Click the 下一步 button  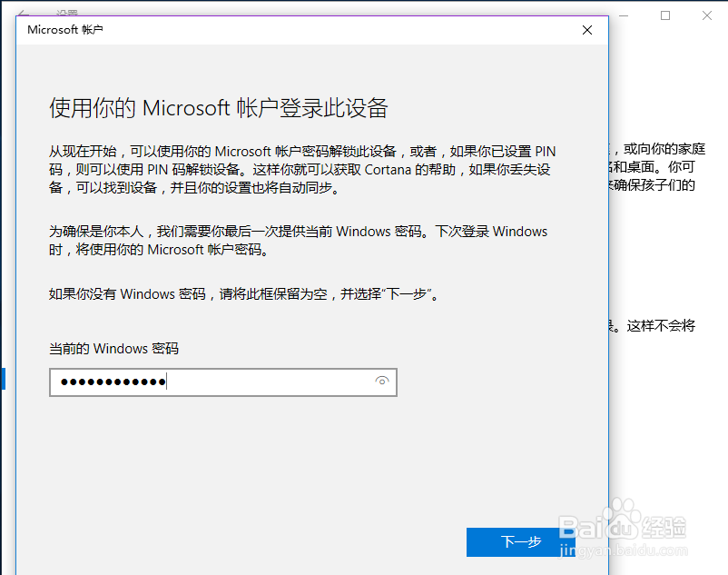pos(520,541)
